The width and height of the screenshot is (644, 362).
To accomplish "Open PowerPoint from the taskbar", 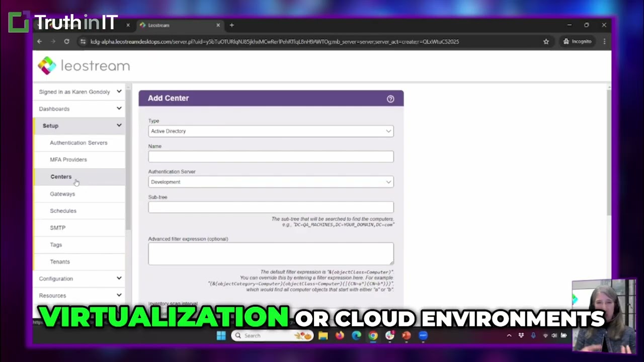I will coord(406,335).
